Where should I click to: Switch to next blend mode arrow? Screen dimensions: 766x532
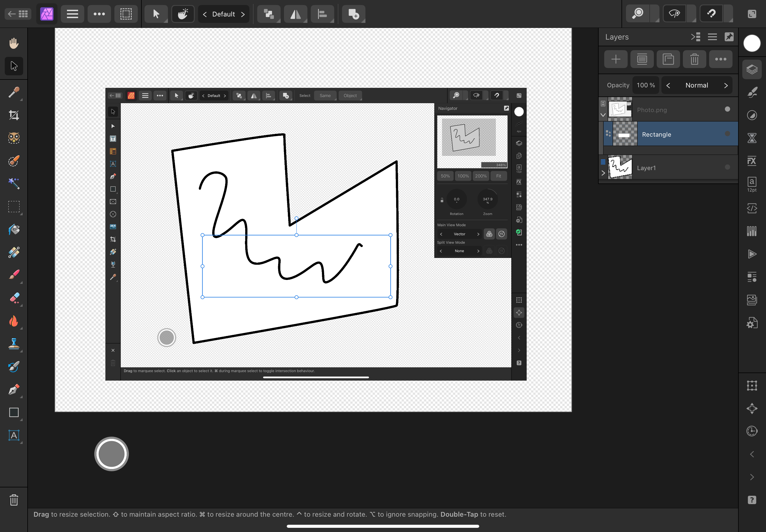[x=726, y=86]
